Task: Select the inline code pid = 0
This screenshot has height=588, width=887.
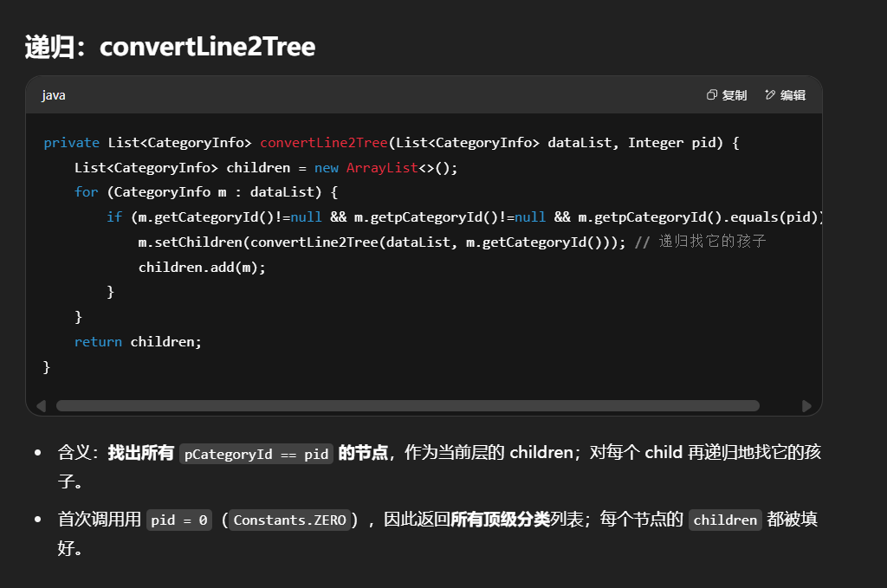Action: 178,520
